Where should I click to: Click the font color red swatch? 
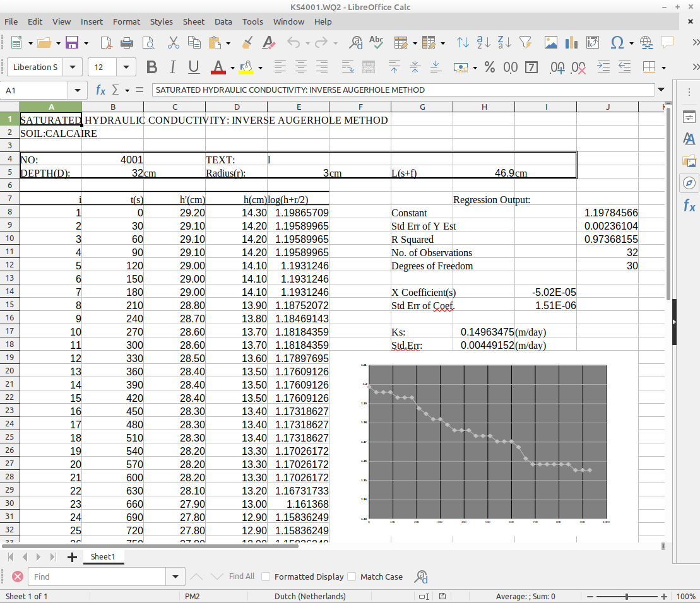[x=218, y=67]
